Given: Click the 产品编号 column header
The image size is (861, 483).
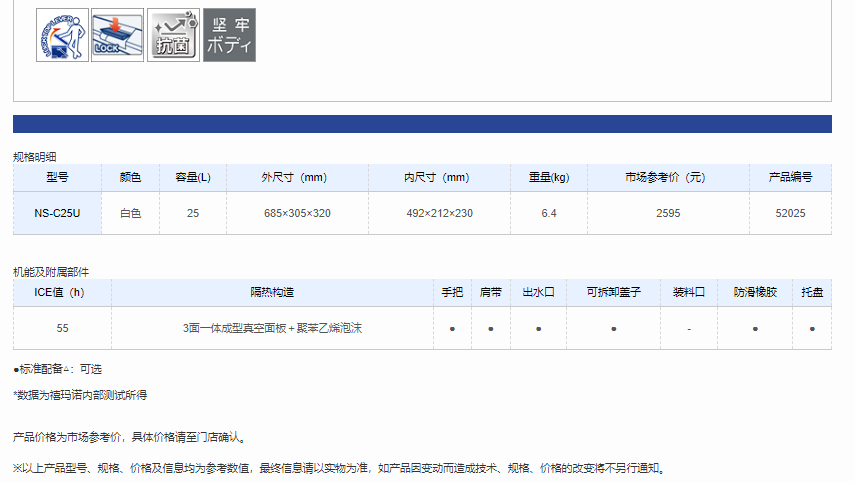Looking at the screenshot, I should (790, 177).
